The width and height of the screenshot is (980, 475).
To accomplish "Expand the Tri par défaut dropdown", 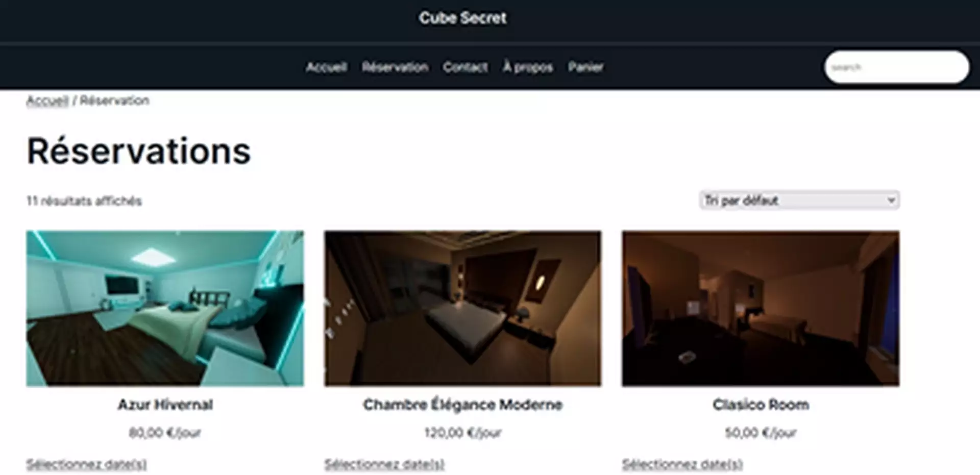I will [x=799, y=200].
